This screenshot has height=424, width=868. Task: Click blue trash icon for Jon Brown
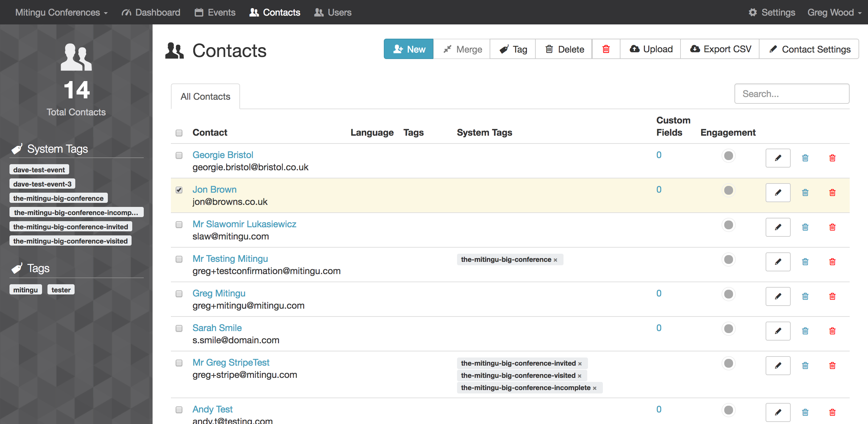805,193
